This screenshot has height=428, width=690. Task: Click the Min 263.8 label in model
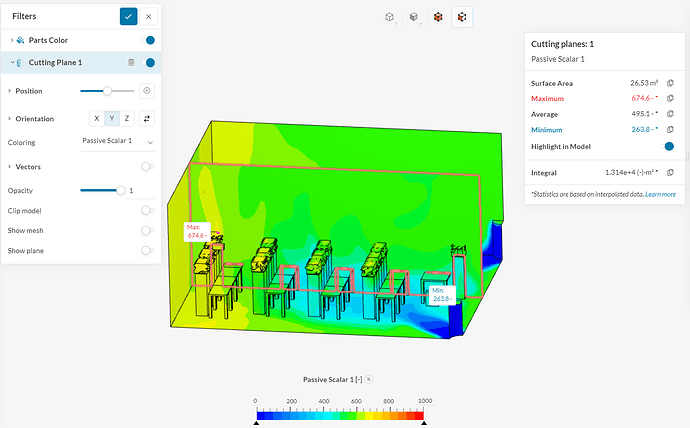point(442,295)
